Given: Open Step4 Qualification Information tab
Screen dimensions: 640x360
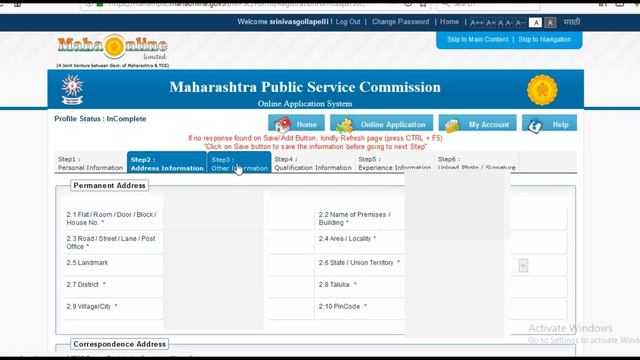Looking at the screenshot, I should [x=313, y=163].
